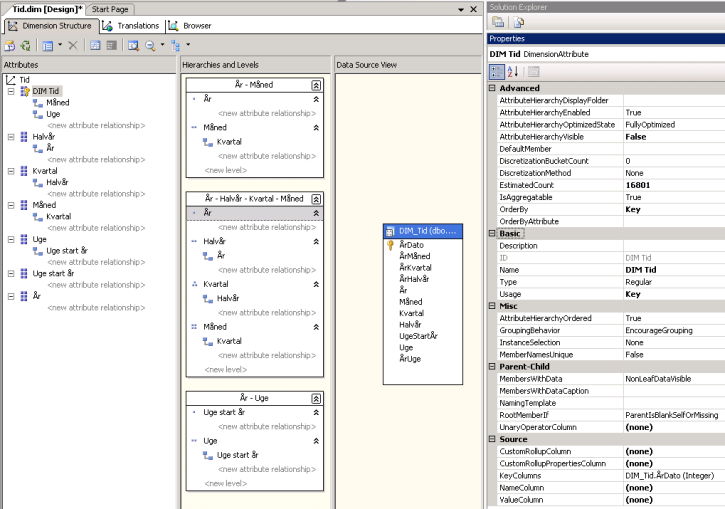Collapse the Parent-Child properties category
725x509 pixels.
pos(492,367)
